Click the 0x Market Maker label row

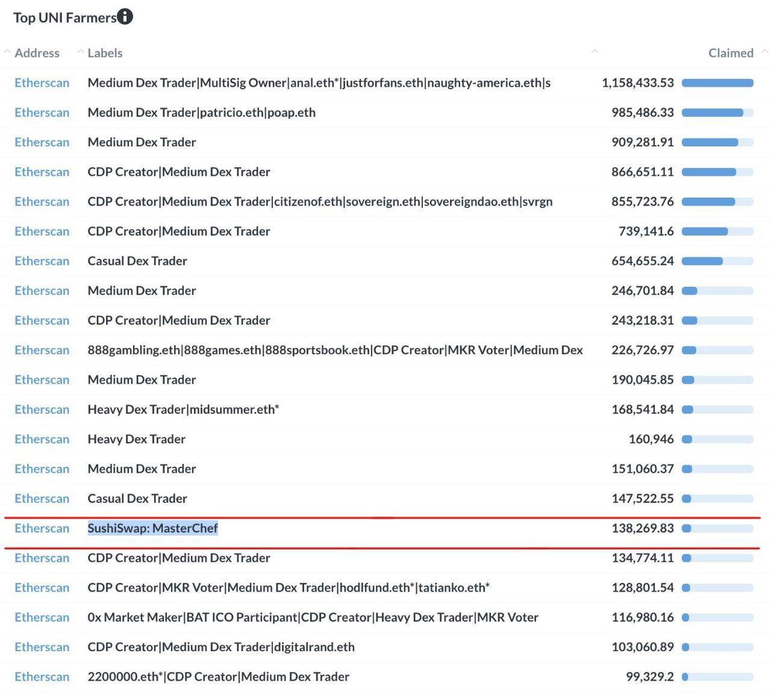click(313, 617)
